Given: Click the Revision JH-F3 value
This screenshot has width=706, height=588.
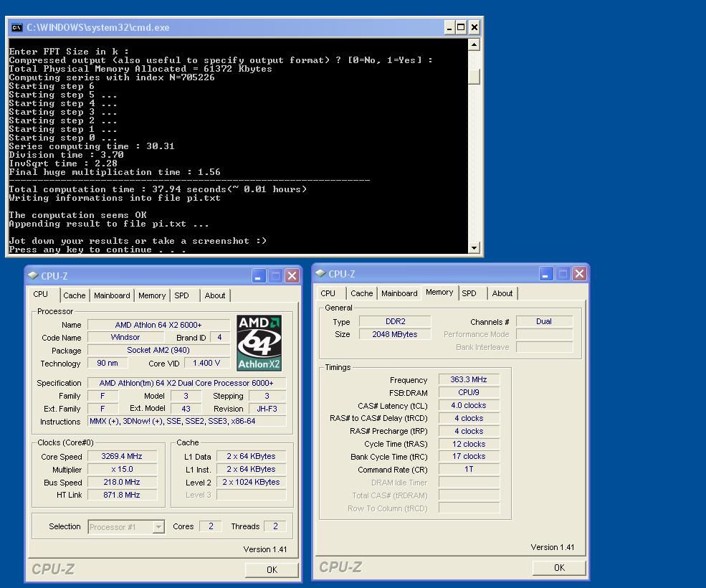Looking at the screenshot, I should pos(267,409).
